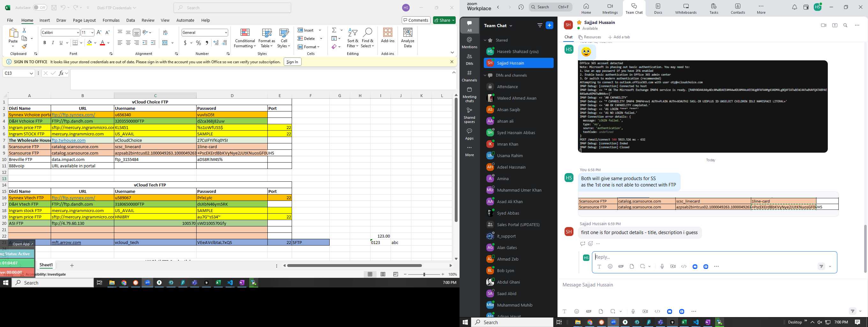This screenshot has height=327, width=868.
Task: Open Apps in Zoom sidebar
Action: [469, 134]
